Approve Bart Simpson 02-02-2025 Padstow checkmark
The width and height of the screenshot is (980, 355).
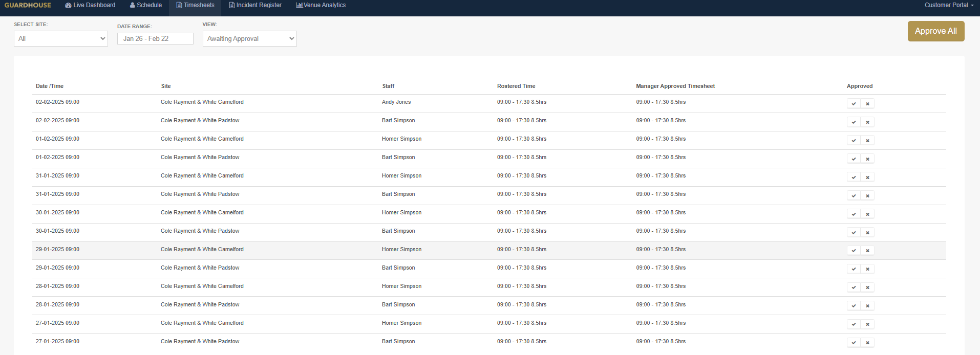click(x=854, y=122)
